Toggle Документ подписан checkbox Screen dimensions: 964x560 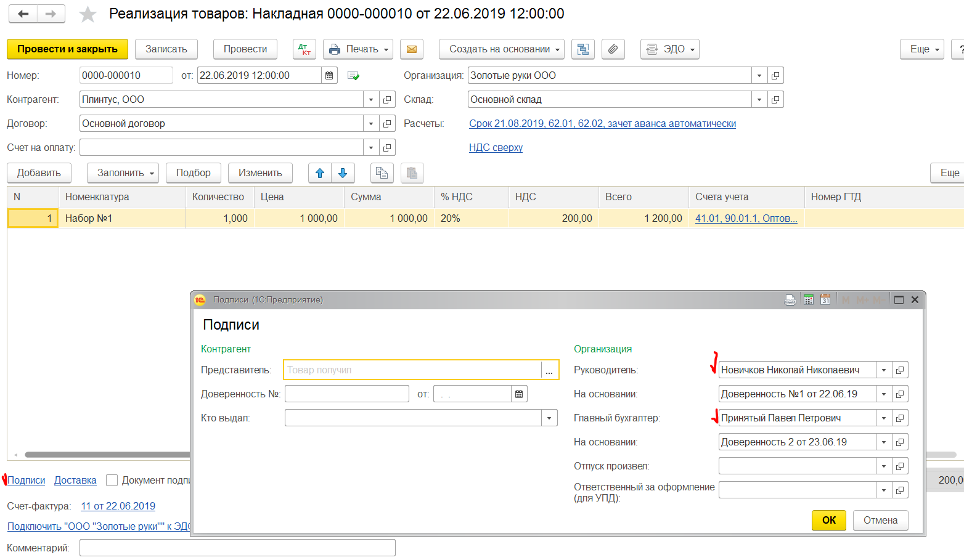tap(112, 480)
